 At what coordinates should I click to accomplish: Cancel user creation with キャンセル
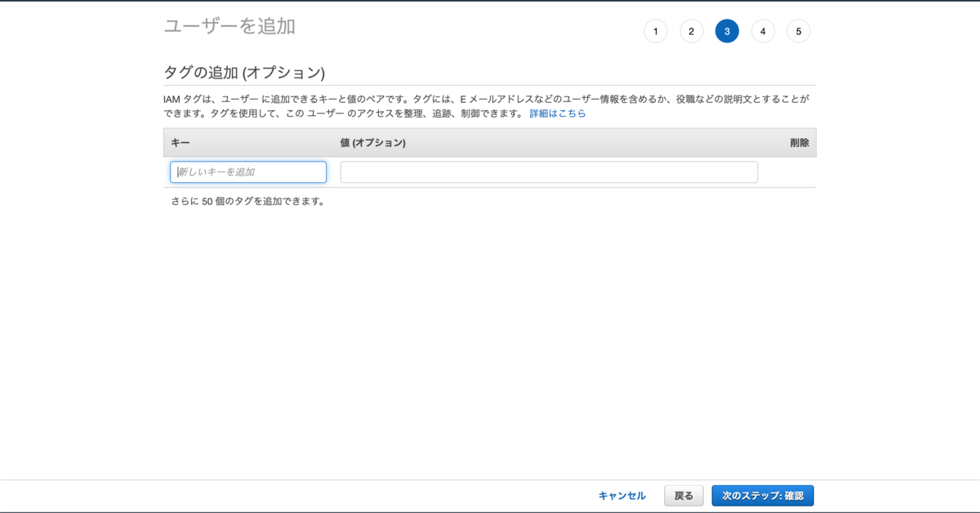click(x=621, y=496)
